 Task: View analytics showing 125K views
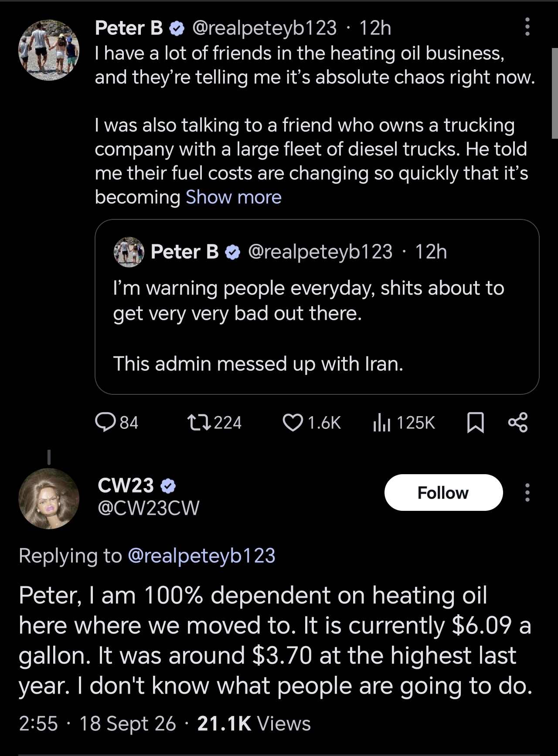tap(404, 422)
